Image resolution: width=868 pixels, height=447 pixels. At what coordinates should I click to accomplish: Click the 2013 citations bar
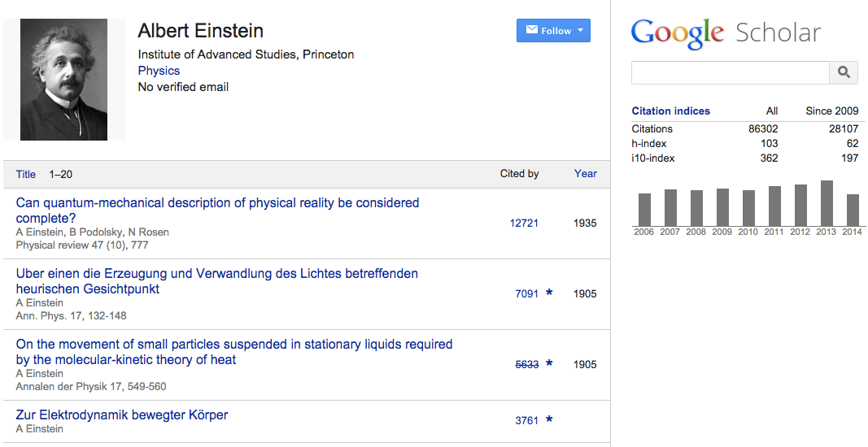tap(827, 203)
